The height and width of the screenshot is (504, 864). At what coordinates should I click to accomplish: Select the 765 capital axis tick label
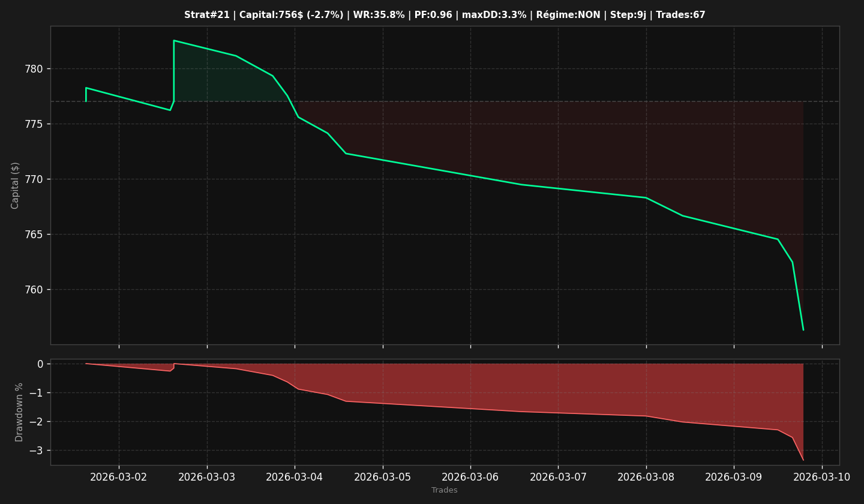34,235
